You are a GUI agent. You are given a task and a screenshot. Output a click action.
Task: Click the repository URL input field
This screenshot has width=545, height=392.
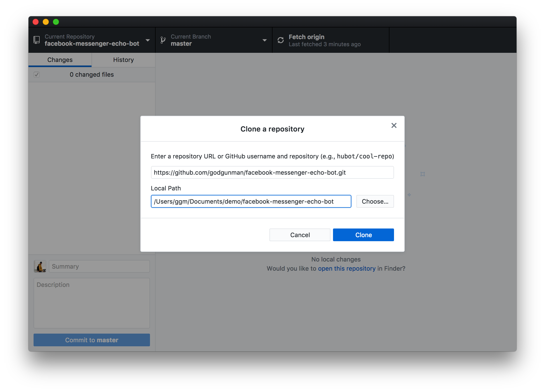click(x=272, y=172)
